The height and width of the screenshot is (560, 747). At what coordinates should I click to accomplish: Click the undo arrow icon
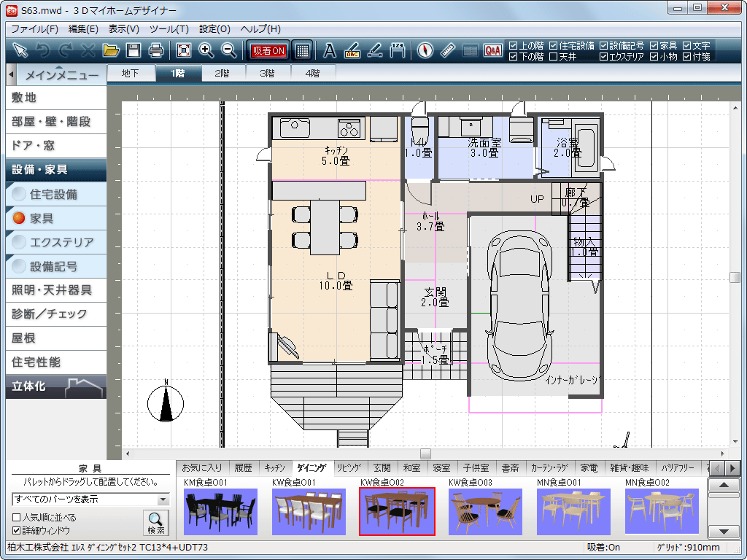[43, 50]
